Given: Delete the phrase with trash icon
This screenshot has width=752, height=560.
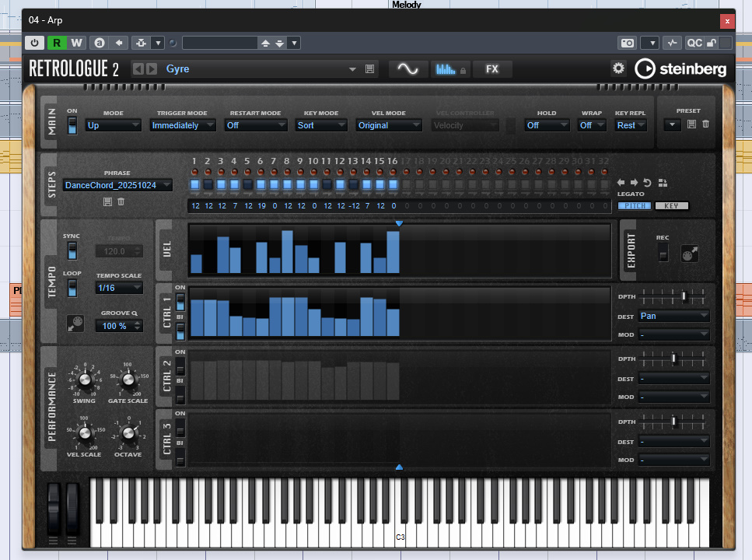Looking at the screenshot, I should point(121,202).
